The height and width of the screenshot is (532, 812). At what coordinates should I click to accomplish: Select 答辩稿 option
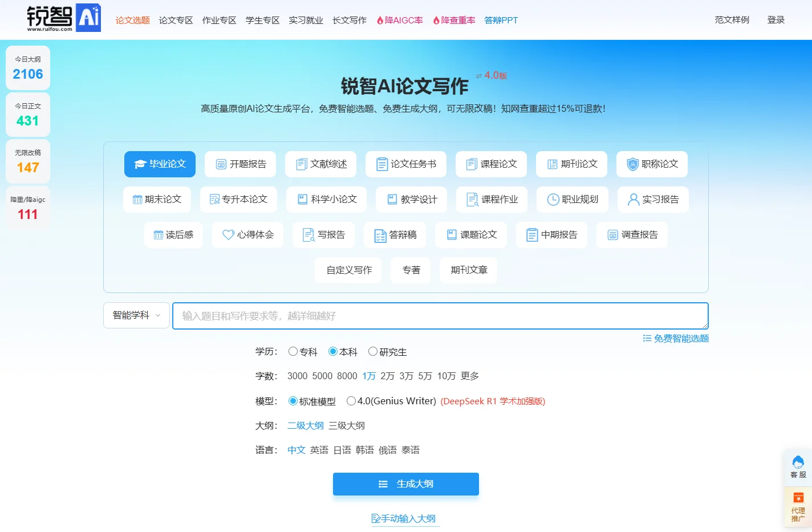[x=395, y=235]
